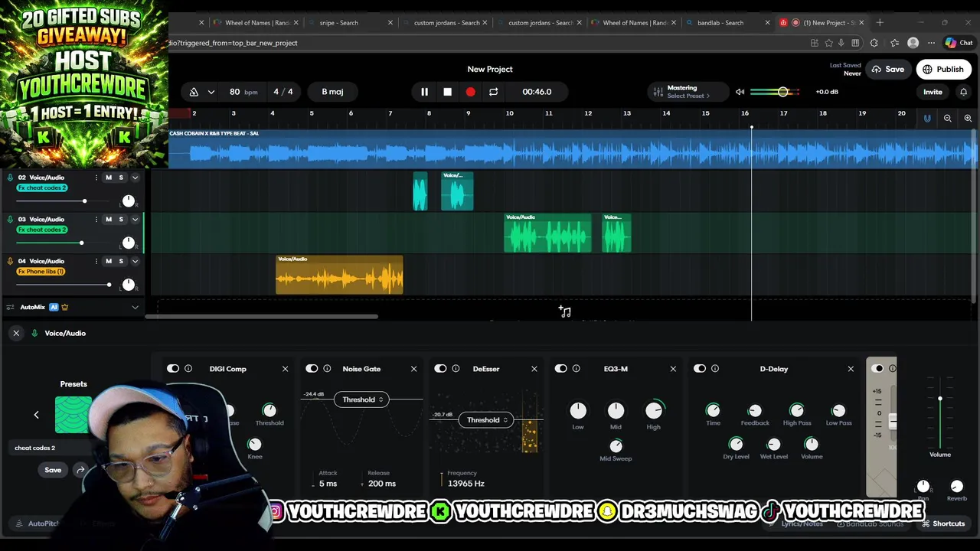Expand track 03 options chevron
Viewport: 980px width, 551px height.
pyautogui.click(x=135, y=220)
